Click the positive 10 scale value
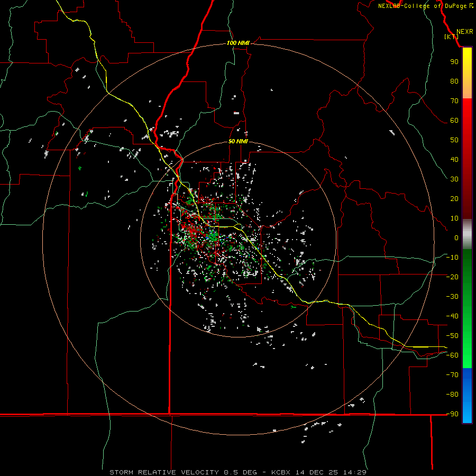This screenshot has width=476, height=476. point(454,218)
